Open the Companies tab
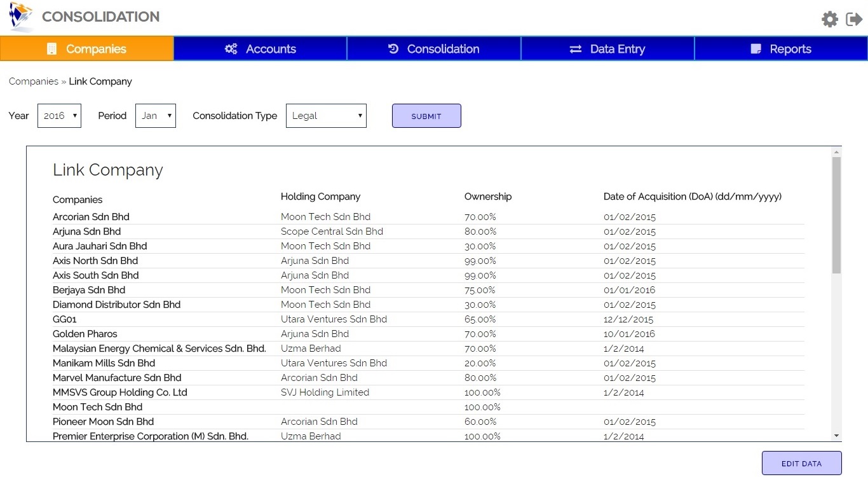The height and width of the screenshot is (477, 868). [86, 49]
